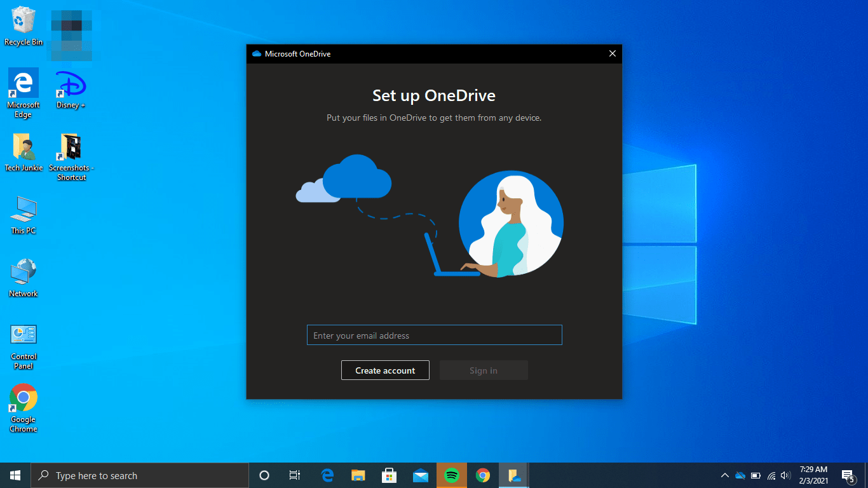Click the taskbar search box
Image resolution: width=868 pixels, height=488 pixels.
pyautogui.click(x=140, y=475)
